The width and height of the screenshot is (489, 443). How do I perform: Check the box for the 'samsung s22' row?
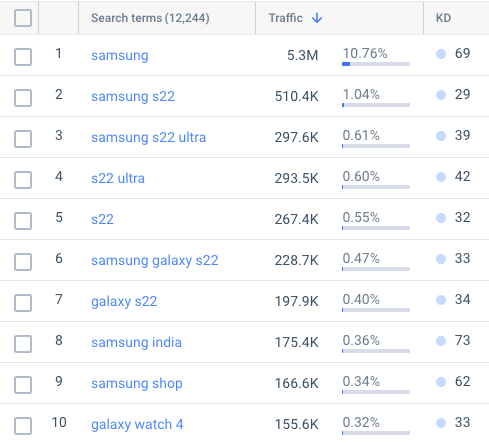(x=23, y=98)
